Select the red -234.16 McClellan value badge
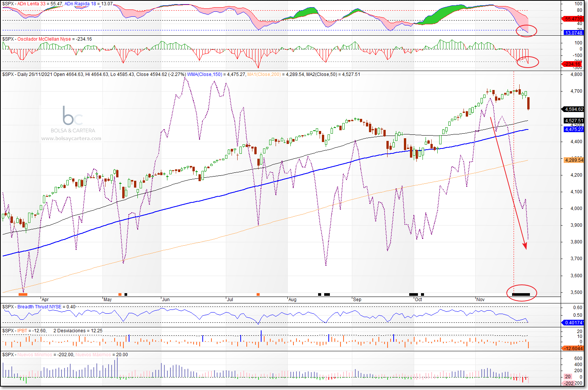588x390 pixels. tap(573, 64)
